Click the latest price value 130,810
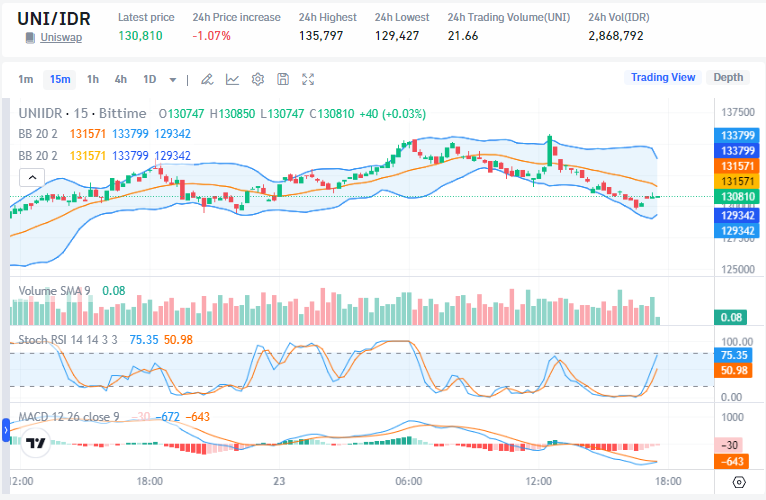The height and width of the screenshot is (500, 766). tap(140, 36)
